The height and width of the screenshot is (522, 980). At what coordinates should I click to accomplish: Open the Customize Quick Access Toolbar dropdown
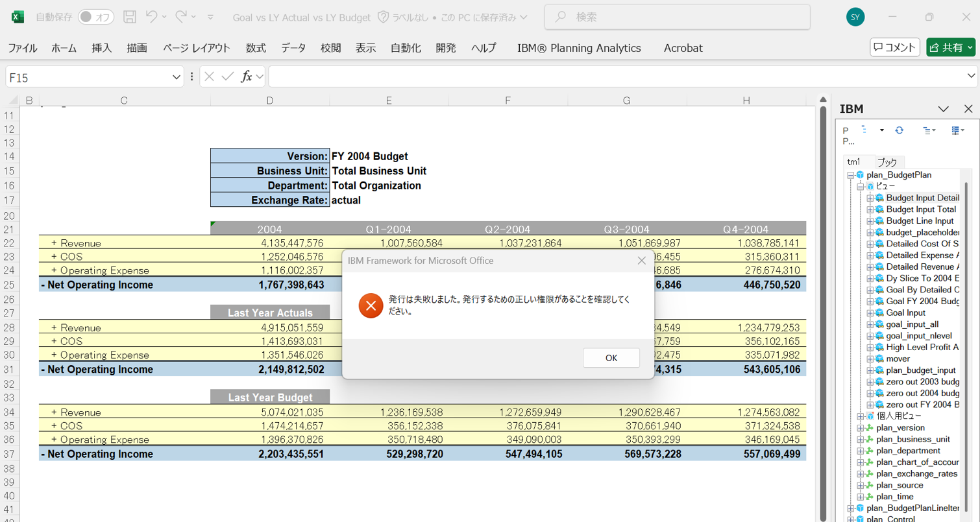tap(210, 18)
